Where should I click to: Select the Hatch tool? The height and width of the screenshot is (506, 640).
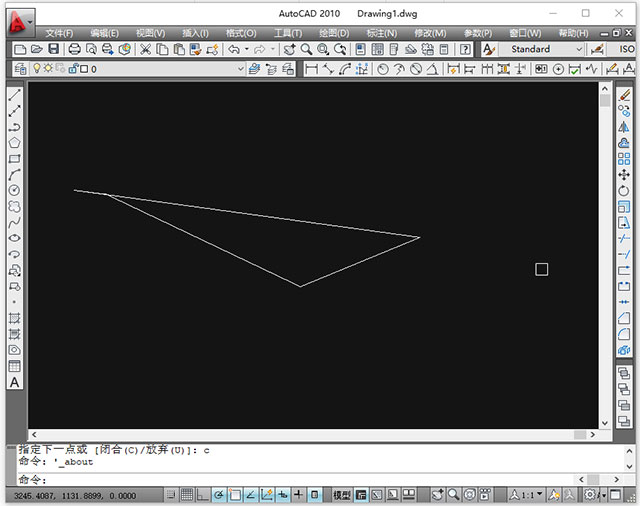(x=14, y=318)
